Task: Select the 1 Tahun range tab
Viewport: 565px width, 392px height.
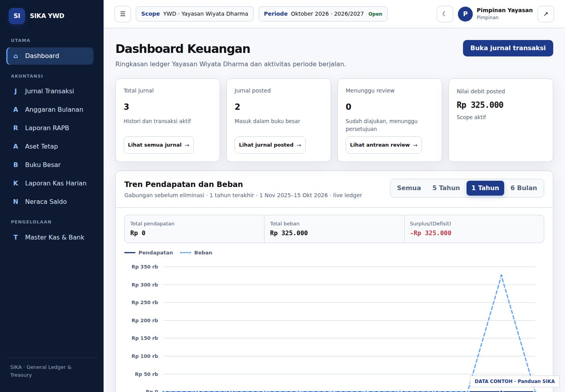Action: [x=485, y=188]
